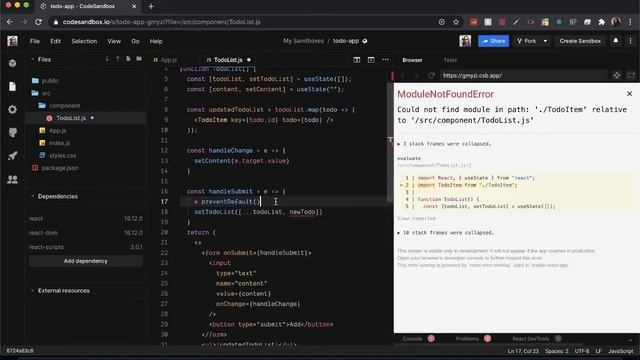Open the Selection menu

pyautogui.click(x=84, y=41)
